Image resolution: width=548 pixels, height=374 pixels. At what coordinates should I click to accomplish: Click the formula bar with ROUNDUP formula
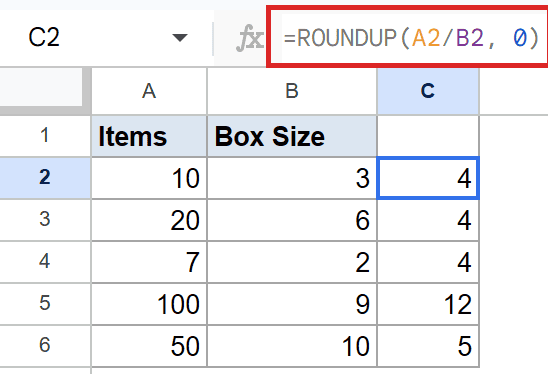tap(409, 36)
